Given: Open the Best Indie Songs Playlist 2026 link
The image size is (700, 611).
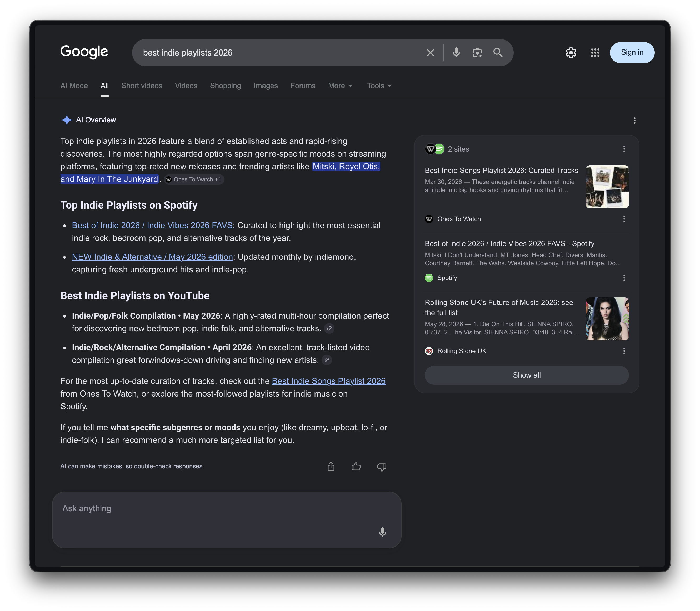Looking at the screenshot, I should pyautogui.click(x=329, y=381).
